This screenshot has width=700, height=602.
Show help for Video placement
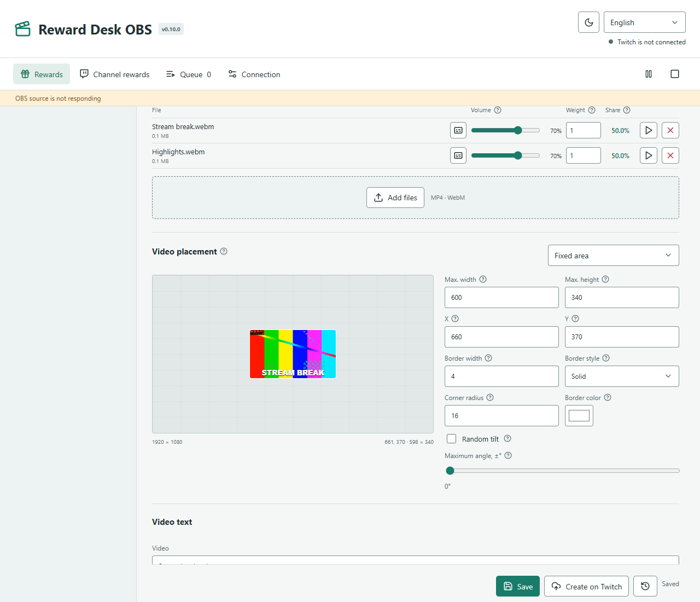pyautogui.click(x=224, y=251)
